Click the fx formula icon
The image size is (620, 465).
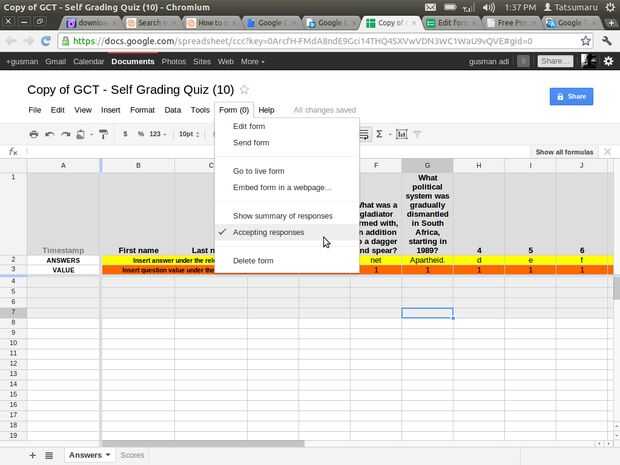[x=13, y=151]
